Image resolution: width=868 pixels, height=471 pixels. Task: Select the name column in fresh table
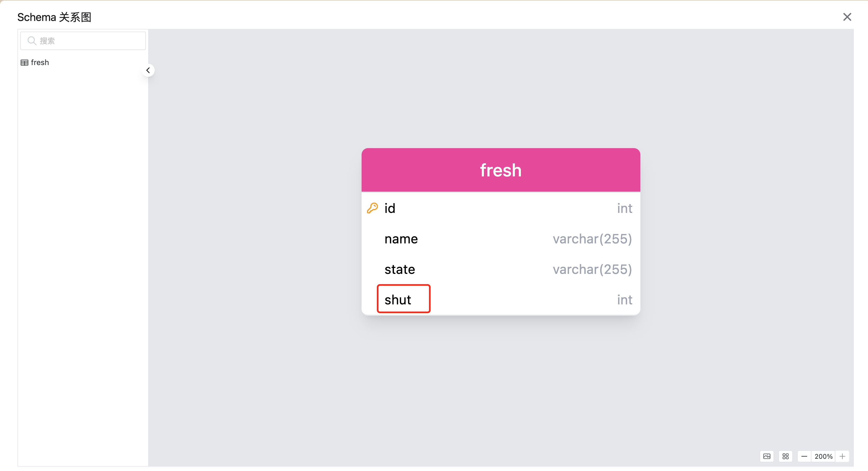click(401, 239)
